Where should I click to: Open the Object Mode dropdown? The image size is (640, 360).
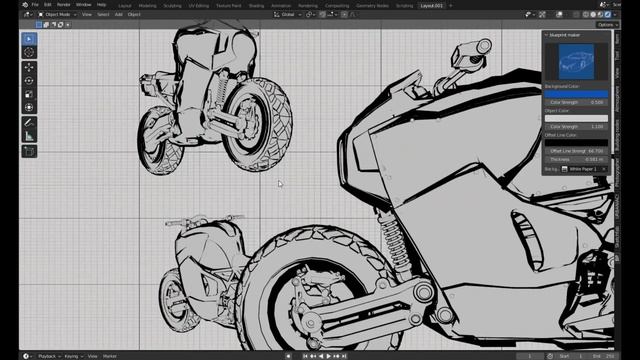pyautogui.click(x=58, y=14)
